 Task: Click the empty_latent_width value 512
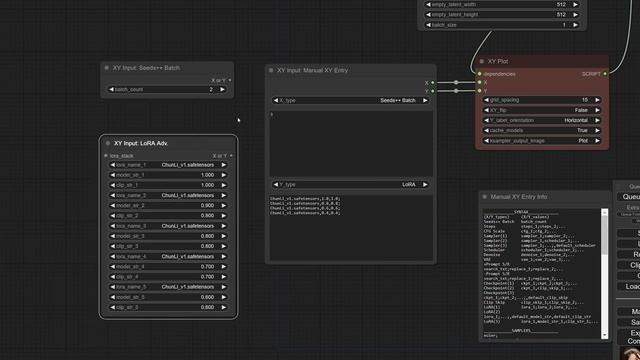tap(561, 4)
